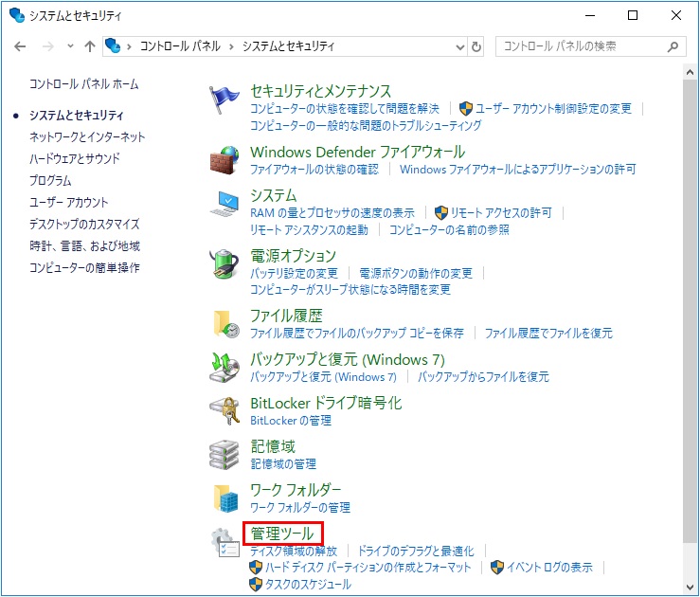Open 管理ツール heading link

point(282,534)
